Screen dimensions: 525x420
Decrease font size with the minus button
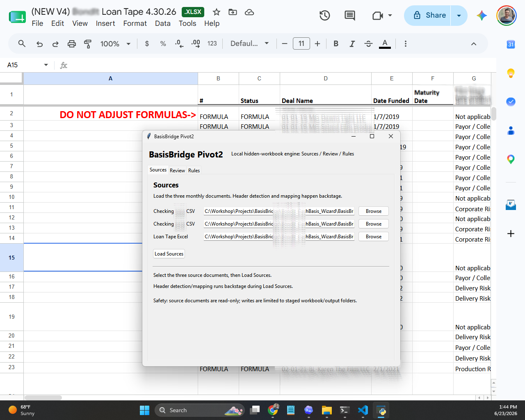click(x=285, y=43)
